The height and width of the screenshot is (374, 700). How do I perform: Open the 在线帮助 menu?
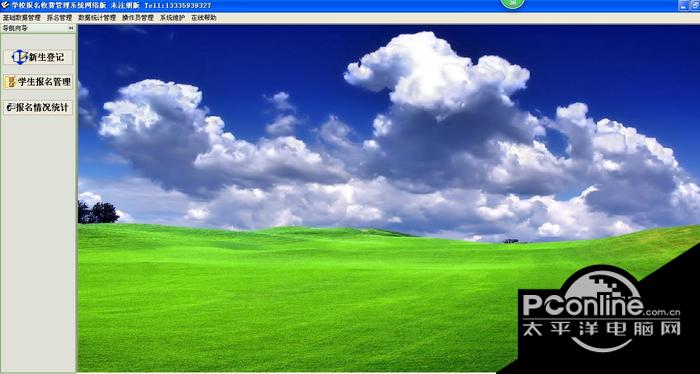(204, 18)
